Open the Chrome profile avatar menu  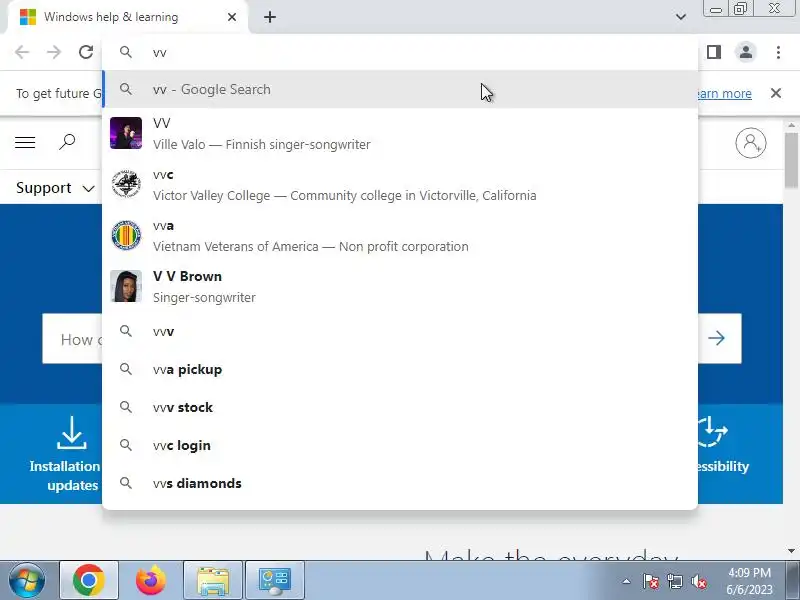tap(745, 52)
